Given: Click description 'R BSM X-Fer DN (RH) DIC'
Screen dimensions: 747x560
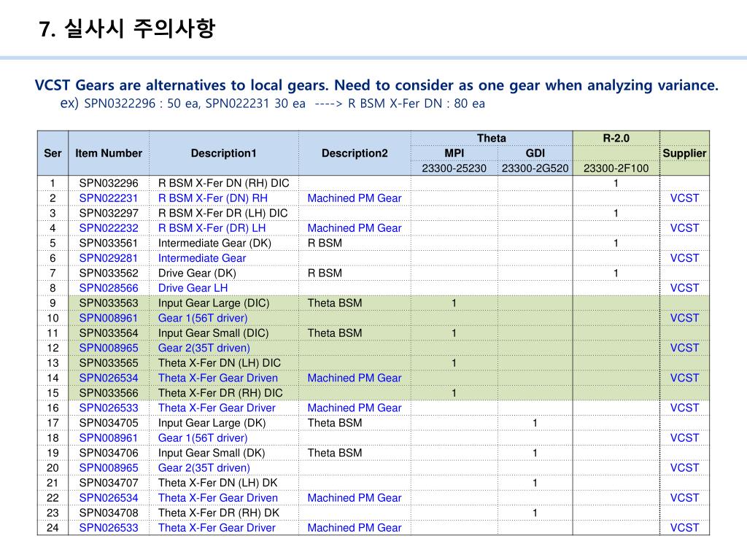Looking at the screenshot, I should tap(223, 183).
